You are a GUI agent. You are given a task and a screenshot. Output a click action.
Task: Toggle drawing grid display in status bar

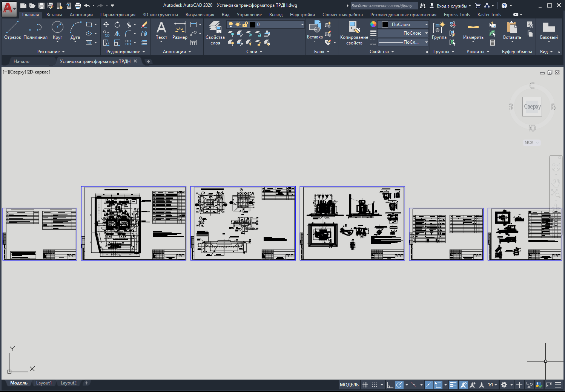pos(365,385)
